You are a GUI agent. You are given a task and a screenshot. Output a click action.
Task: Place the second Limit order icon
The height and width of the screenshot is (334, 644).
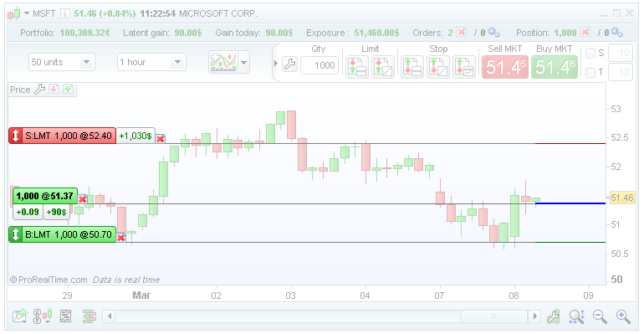pyautogui.click(x=383, y=67)
